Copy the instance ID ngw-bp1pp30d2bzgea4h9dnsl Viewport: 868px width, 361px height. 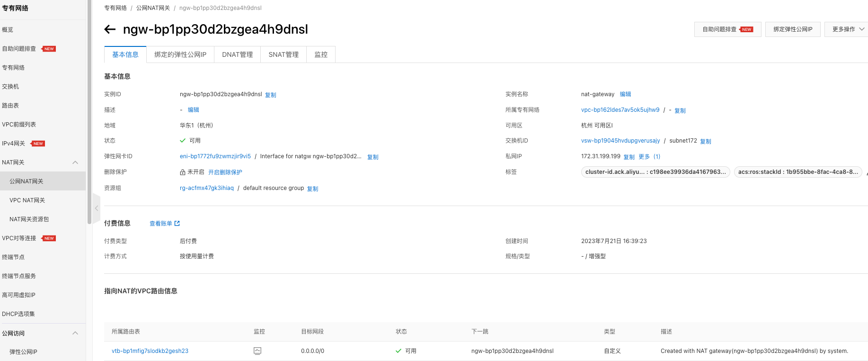click(x=270, y=95)
